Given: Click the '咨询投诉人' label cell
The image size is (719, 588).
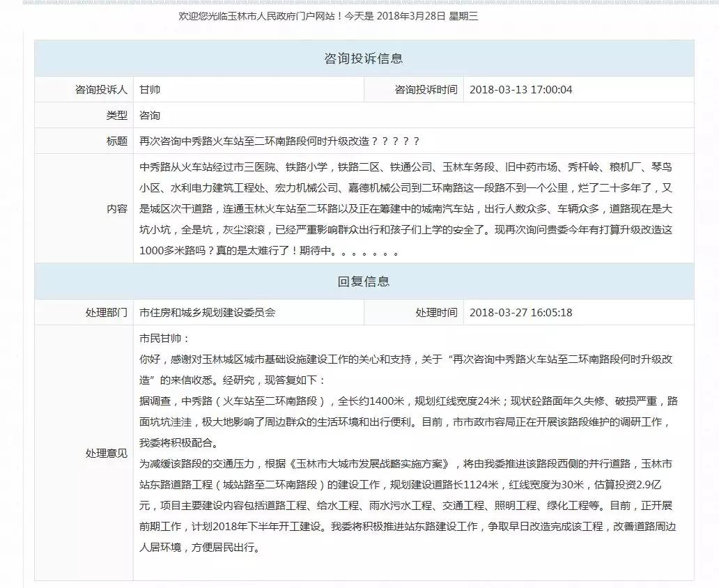Looking at the screenshot, I should click(x=84, y=89).
